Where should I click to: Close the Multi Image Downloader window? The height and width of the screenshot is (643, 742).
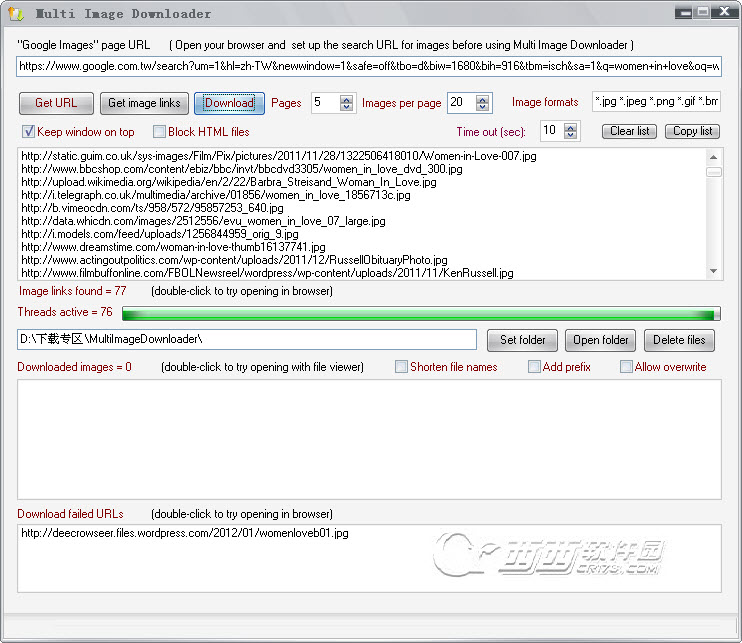tap(724, 12)
